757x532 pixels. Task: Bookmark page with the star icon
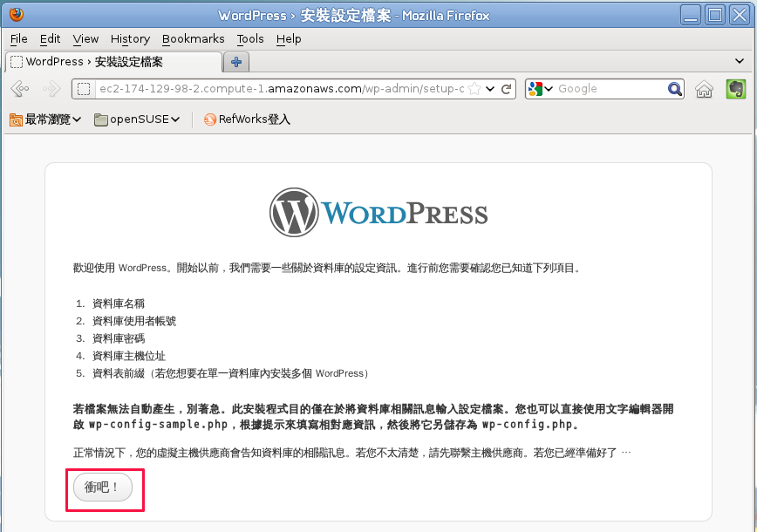(474, 89)
